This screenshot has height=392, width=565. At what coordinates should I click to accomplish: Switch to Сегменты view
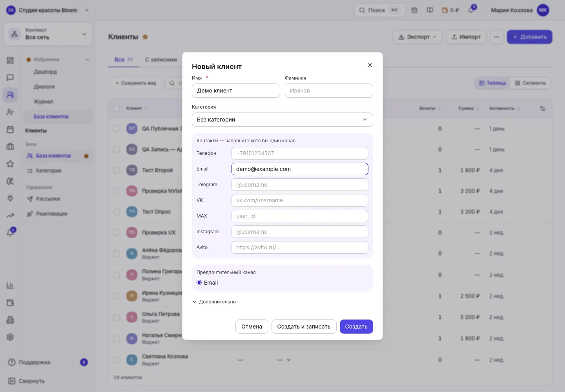click(530, 83)
